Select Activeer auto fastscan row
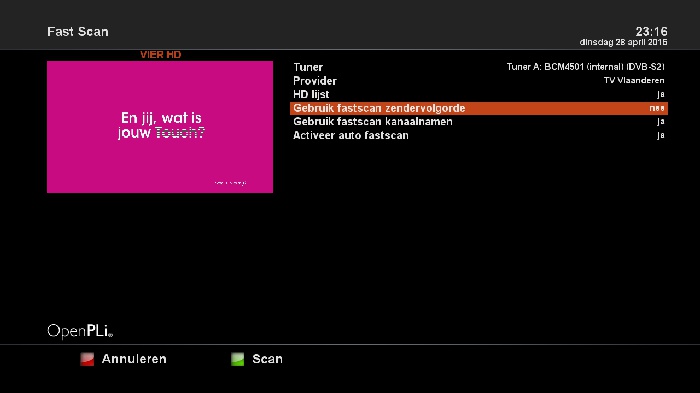The image size is (700, 393). click(479, 135)
